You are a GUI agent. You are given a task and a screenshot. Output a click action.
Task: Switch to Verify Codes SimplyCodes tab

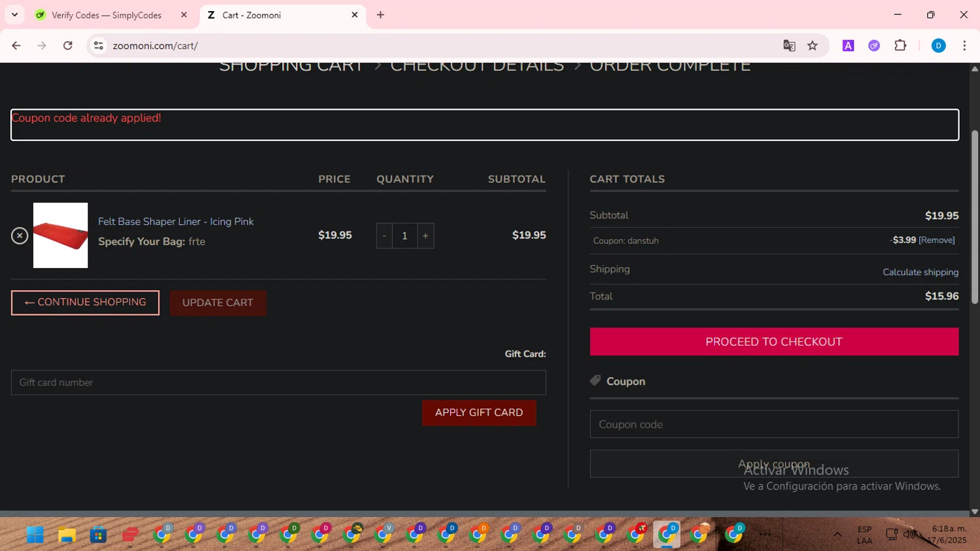(x=106, y=15)
